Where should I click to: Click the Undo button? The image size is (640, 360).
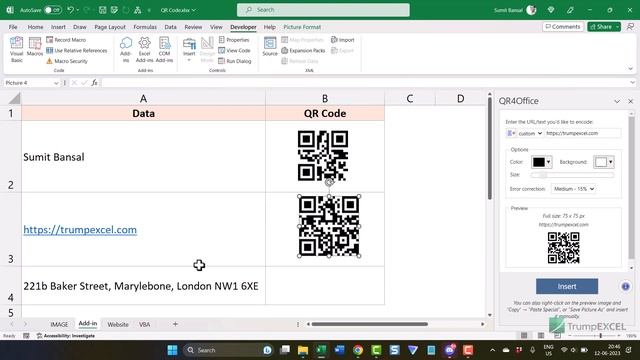pos(70,10)
